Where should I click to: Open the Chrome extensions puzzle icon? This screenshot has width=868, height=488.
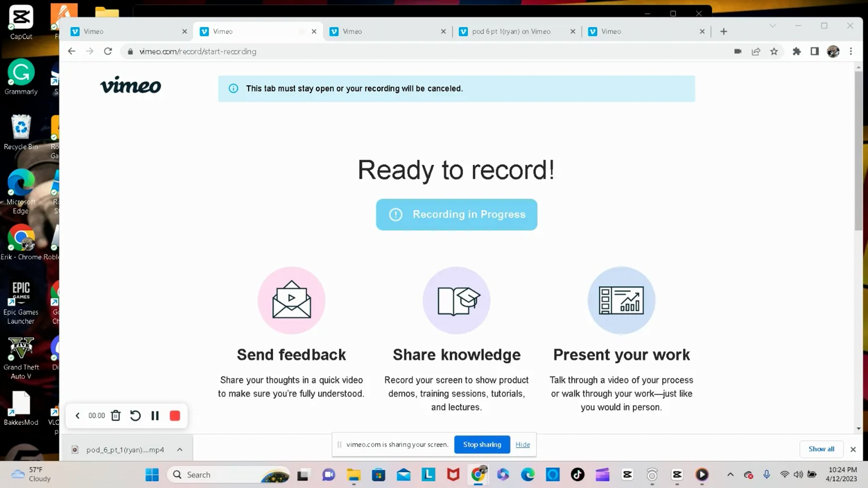coord(796,51)
